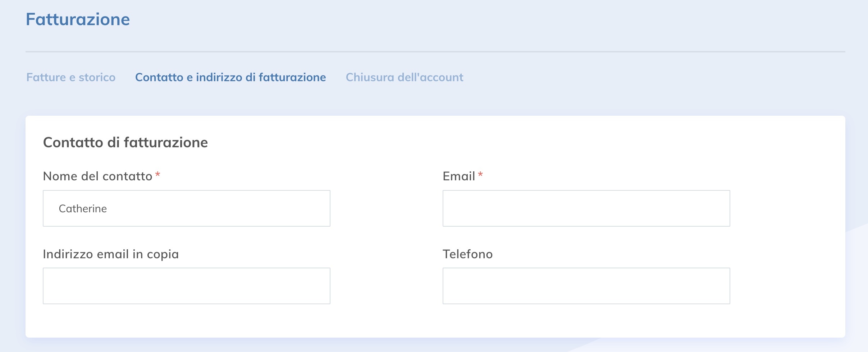
Task: Click the name field containing Catherine
Action: (186, 208)
